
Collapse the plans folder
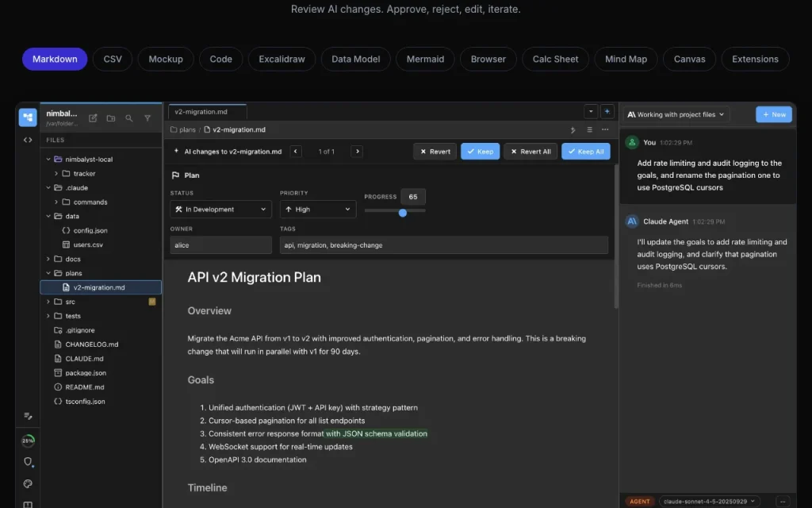[x=48, y=273]
